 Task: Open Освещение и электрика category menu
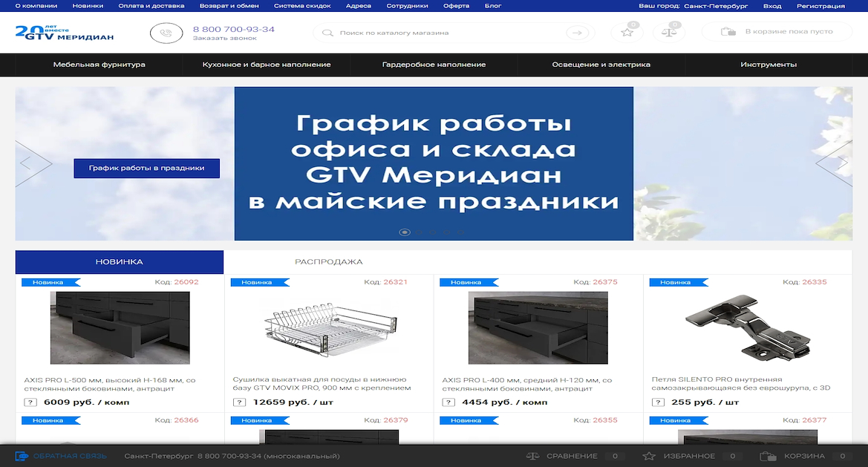601,65
